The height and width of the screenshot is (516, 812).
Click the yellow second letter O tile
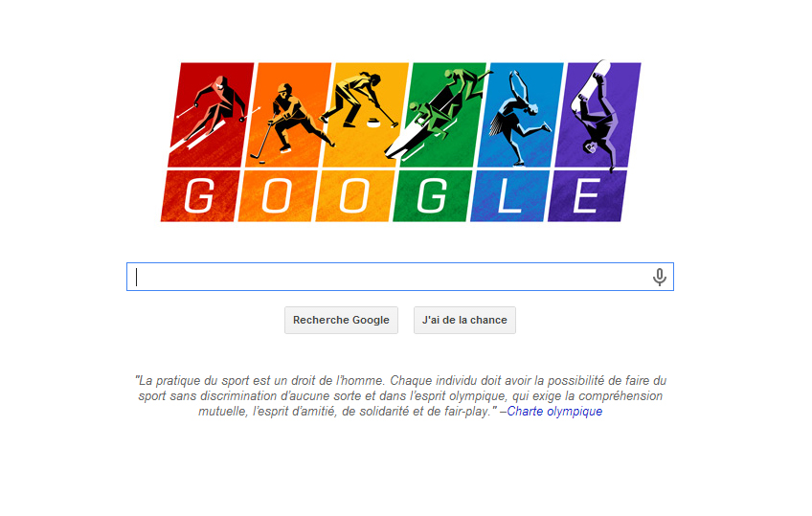tap(354, 196)
